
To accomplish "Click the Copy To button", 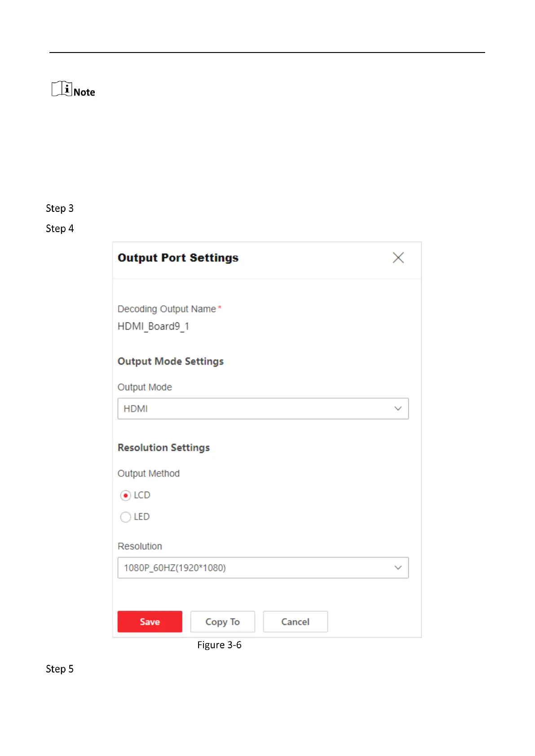I will (222, 621).
